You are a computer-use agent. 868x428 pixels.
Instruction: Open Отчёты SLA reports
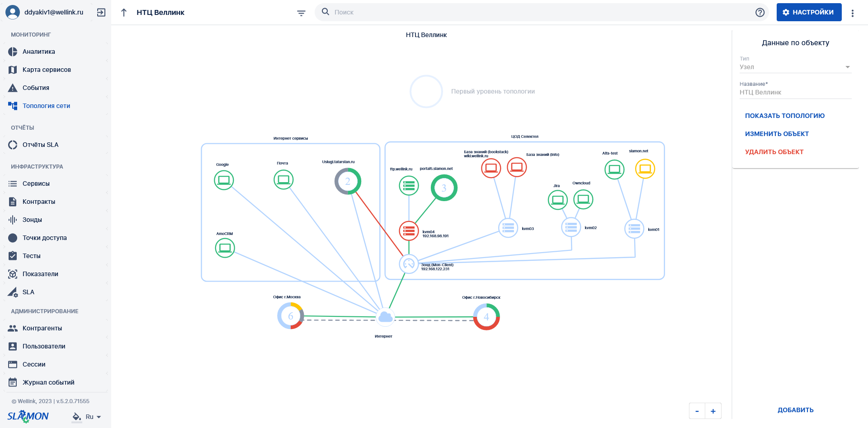pyautogui.click(x=55, y=145)
